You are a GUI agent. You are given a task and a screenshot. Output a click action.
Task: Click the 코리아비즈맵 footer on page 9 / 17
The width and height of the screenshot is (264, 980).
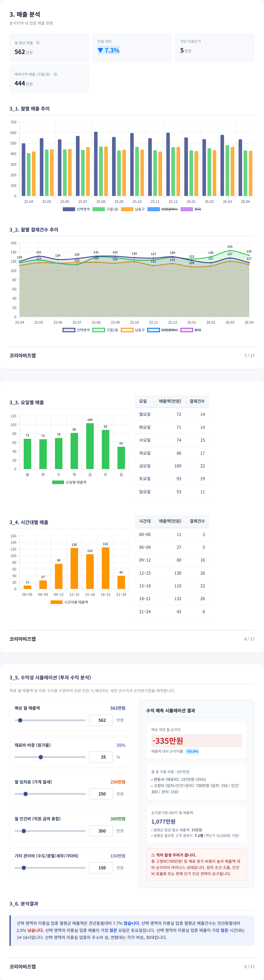(22, 966)
